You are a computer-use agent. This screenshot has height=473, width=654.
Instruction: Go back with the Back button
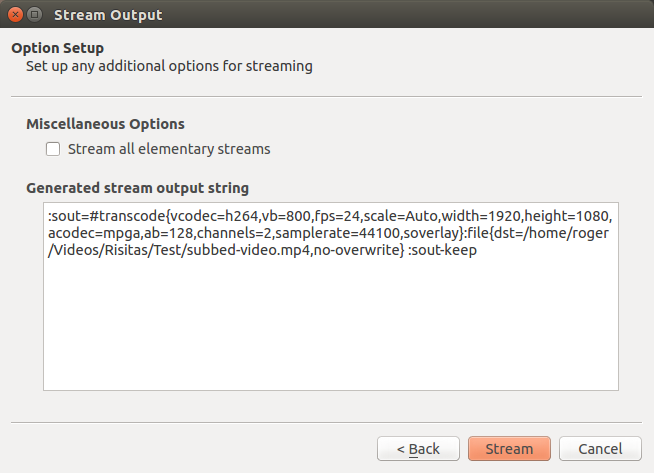pos(418,449)
